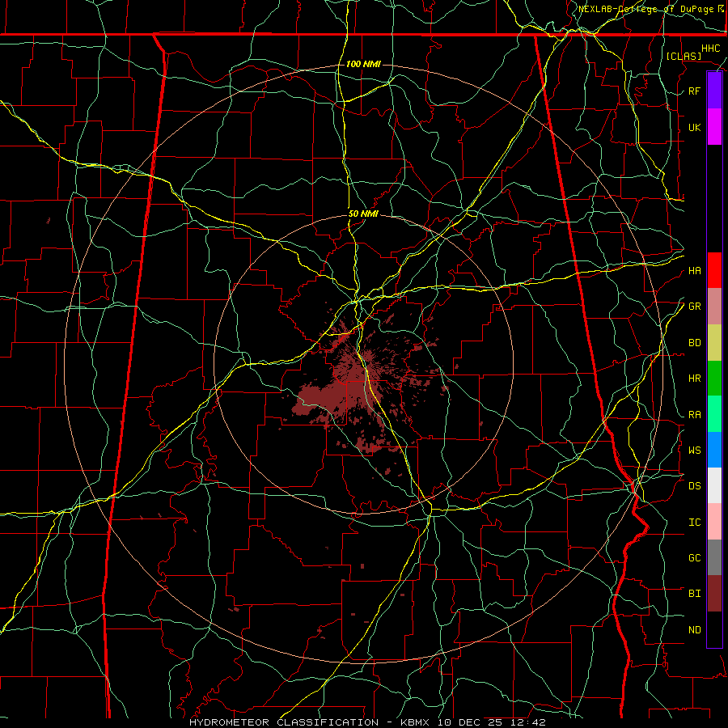
Task: Click the "[CLAS]" unit label
Action: tap(684, 56)
